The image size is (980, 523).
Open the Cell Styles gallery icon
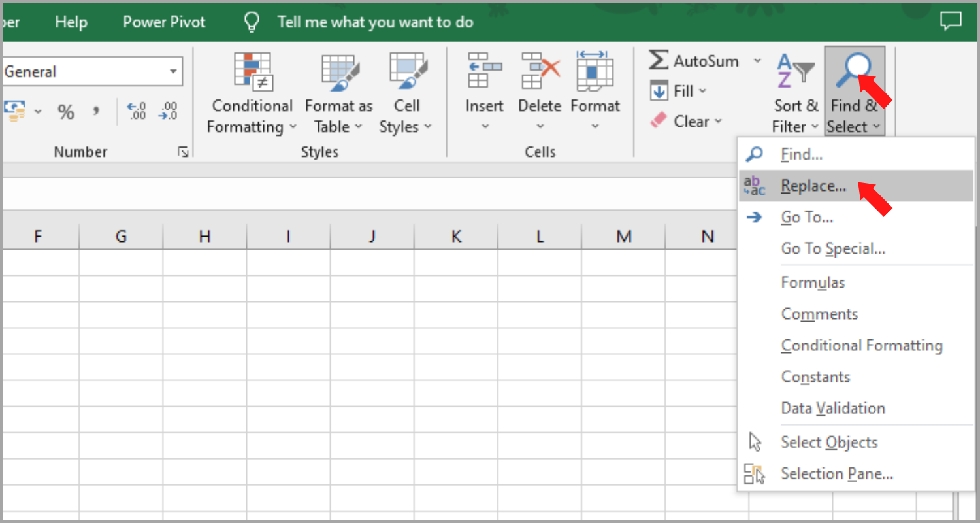click(407, 72)
